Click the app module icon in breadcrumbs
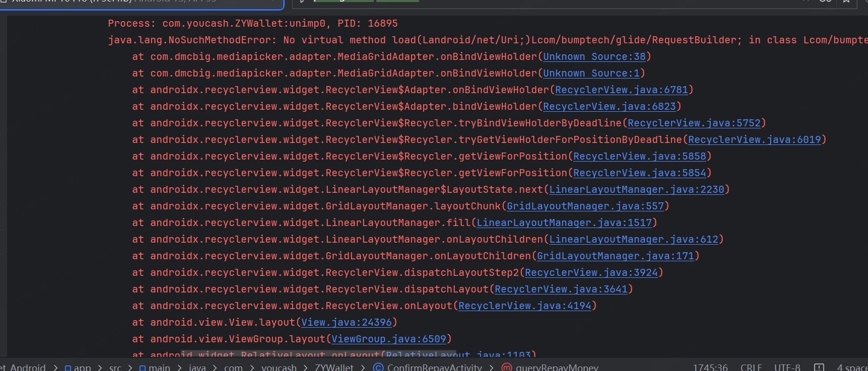The image size is (868, 371). 68,367
